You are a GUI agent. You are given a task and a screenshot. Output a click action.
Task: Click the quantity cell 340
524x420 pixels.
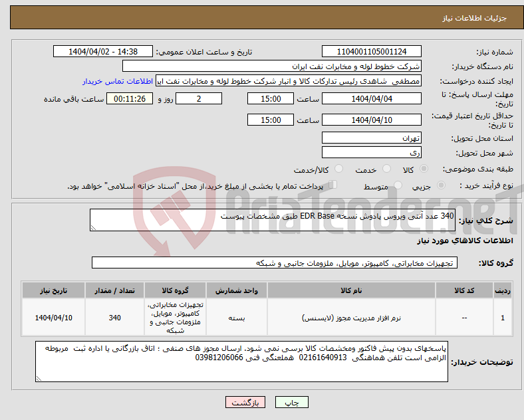[x=114, y=318]
